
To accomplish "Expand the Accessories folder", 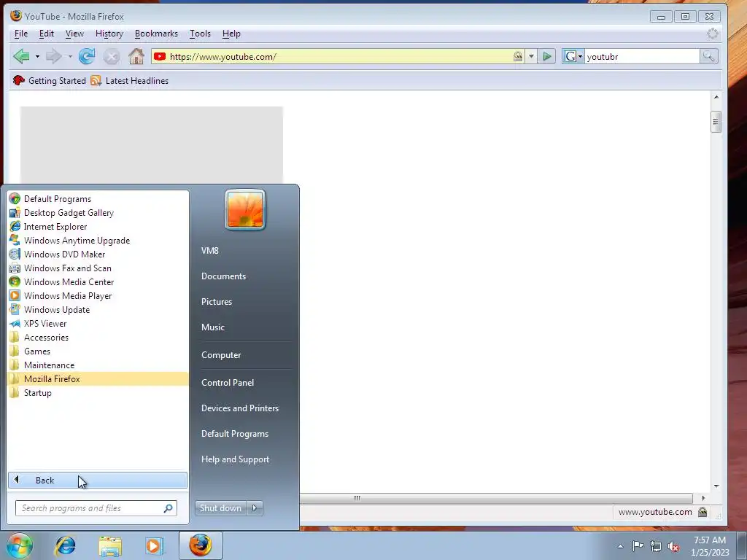I will pyautogui.click(x=46, y=337).
